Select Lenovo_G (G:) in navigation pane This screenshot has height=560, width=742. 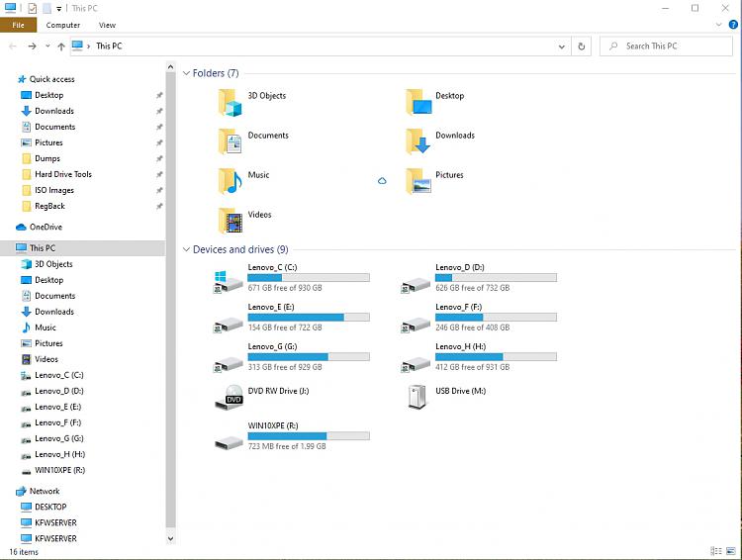pyautogui.click(x=58, y=438)
